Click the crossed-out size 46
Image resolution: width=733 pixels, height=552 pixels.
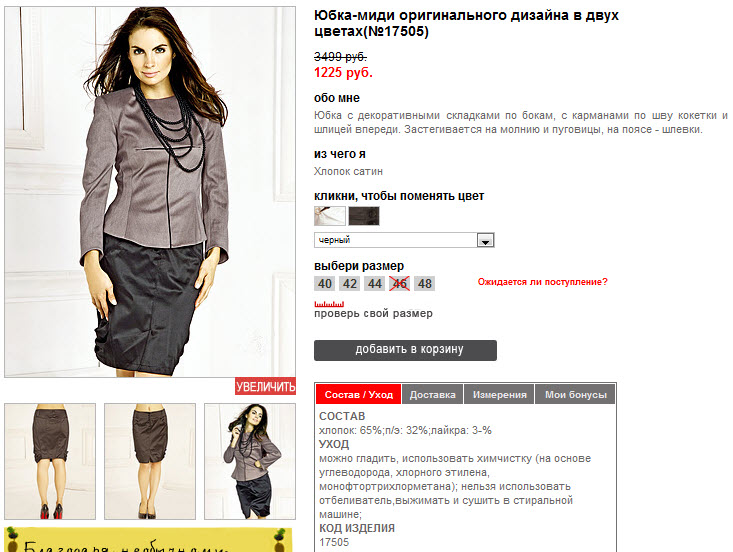400,284
